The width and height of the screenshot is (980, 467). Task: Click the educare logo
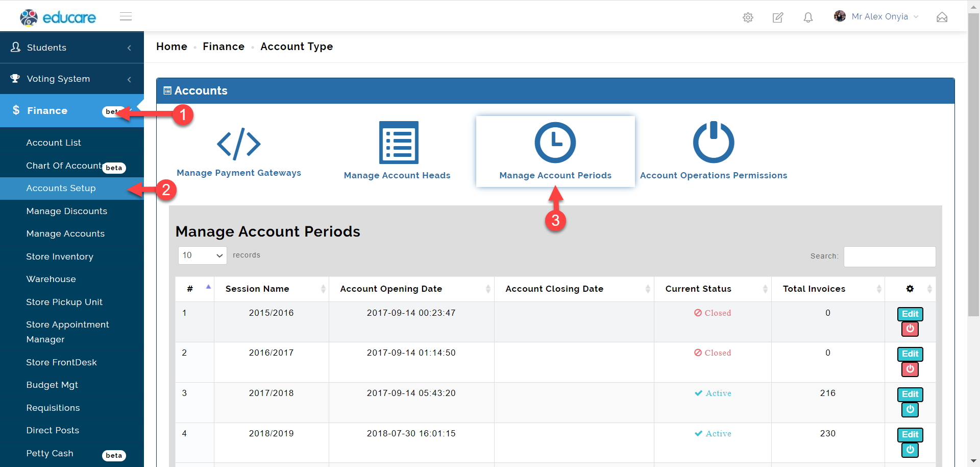pyautogui.click(x=58, y=17)
